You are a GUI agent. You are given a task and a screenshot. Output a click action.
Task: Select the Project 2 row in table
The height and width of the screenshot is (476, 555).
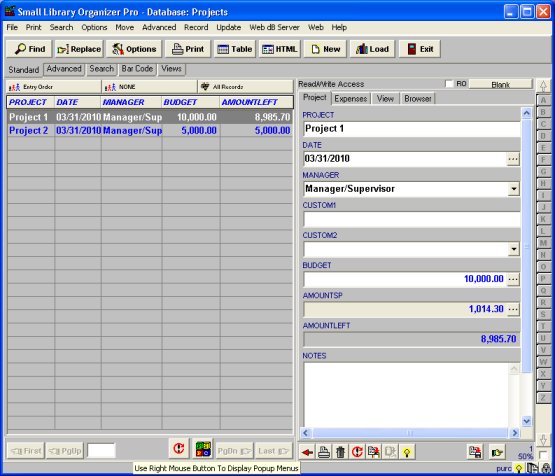[x=150, y=131]
